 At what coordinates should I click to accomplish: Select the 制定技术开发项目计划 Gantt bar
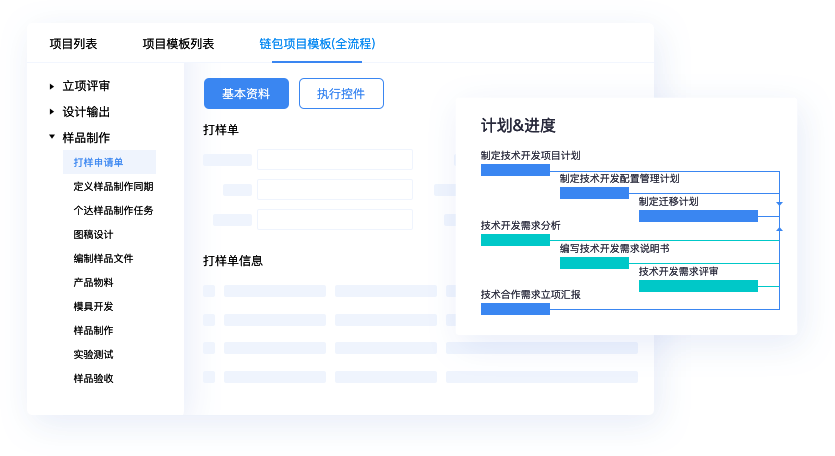pos(515,170)
